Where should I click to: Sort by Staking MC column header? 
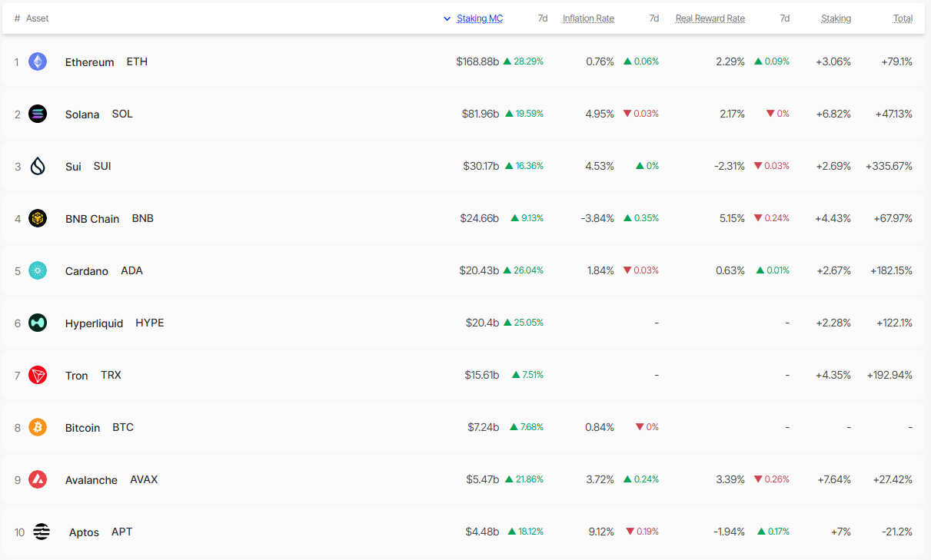(480, 18)
